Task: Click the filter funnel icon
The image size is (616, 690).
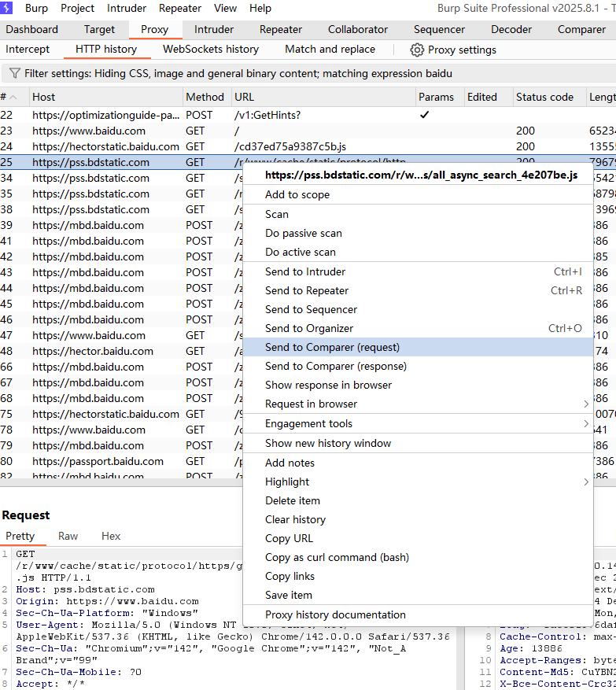Action: click(14, 73)
